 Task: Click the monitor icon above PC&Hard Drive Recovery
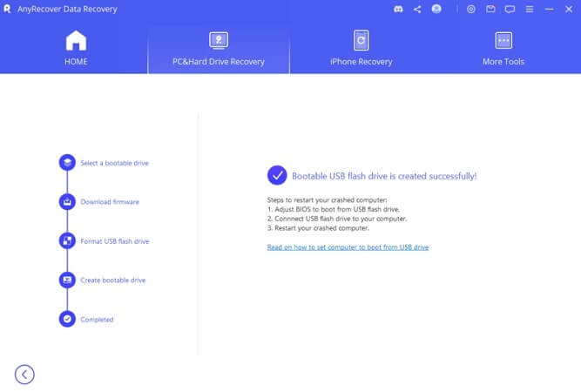pyautogui.click(x=219, y=40)
